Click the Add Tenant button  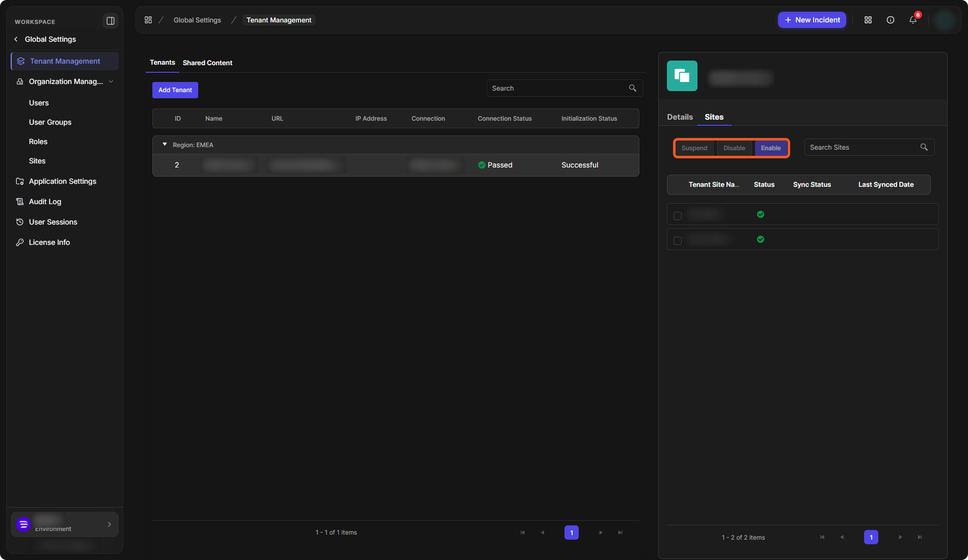175,90
